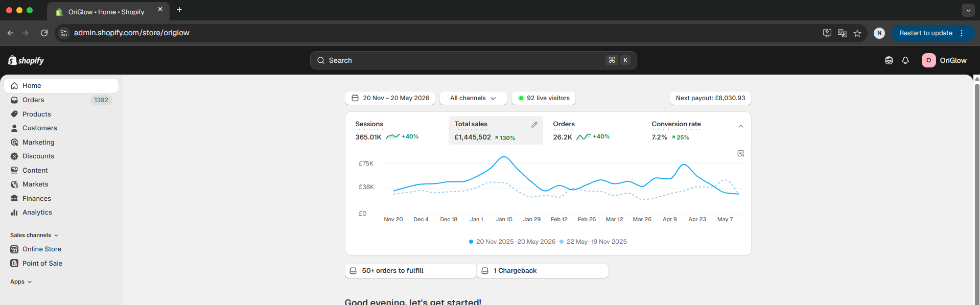Click the Analytics bar chart icon

(14, 213)
